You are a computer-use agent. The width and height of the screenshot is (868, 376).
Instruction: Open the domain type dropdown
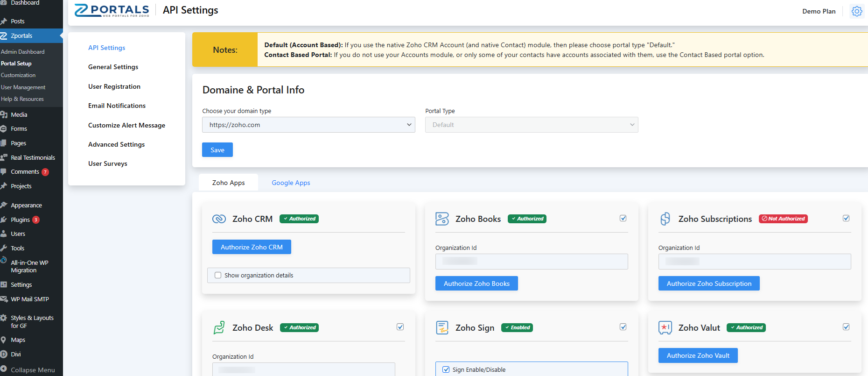coord(308,125)
